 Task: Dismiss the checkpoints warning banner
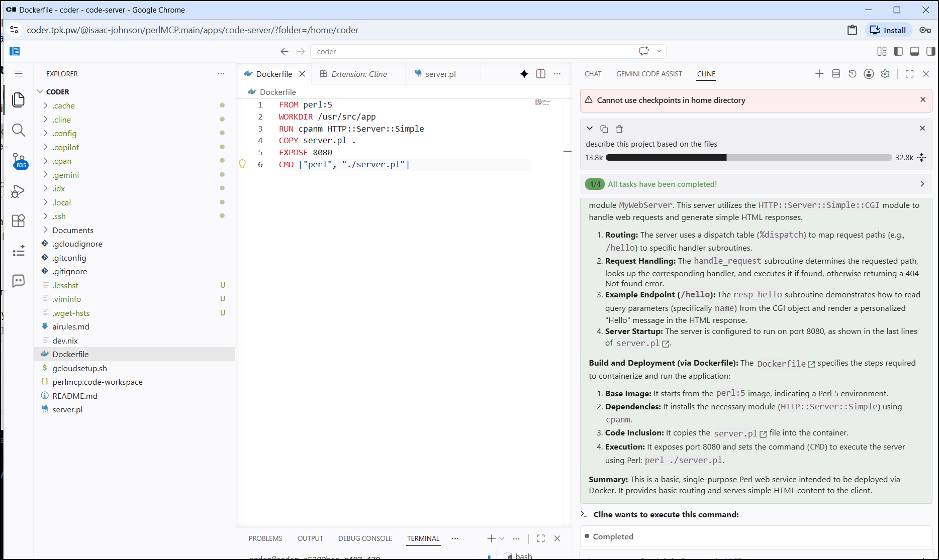923,100
